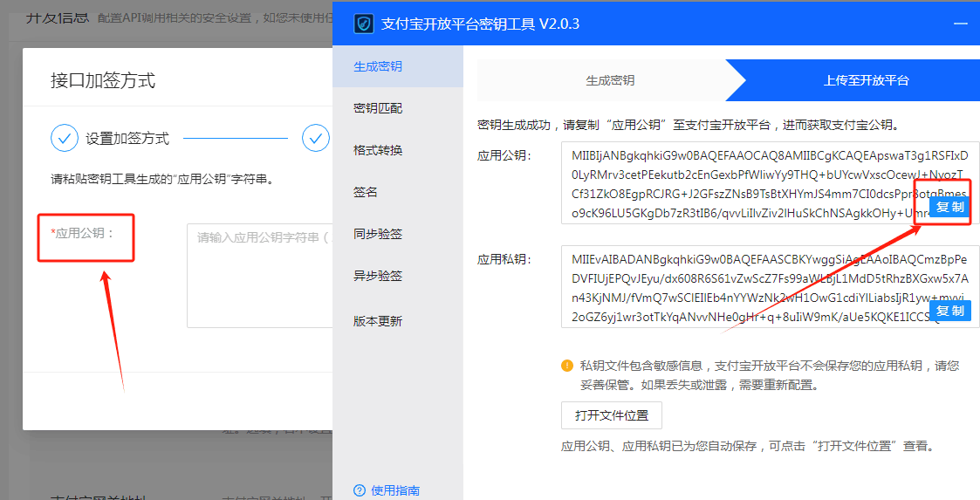The height and width of the screenshot is (500, 980).
Task: Click the *应用公钥 field label in dialog
Action: [83, 233]
